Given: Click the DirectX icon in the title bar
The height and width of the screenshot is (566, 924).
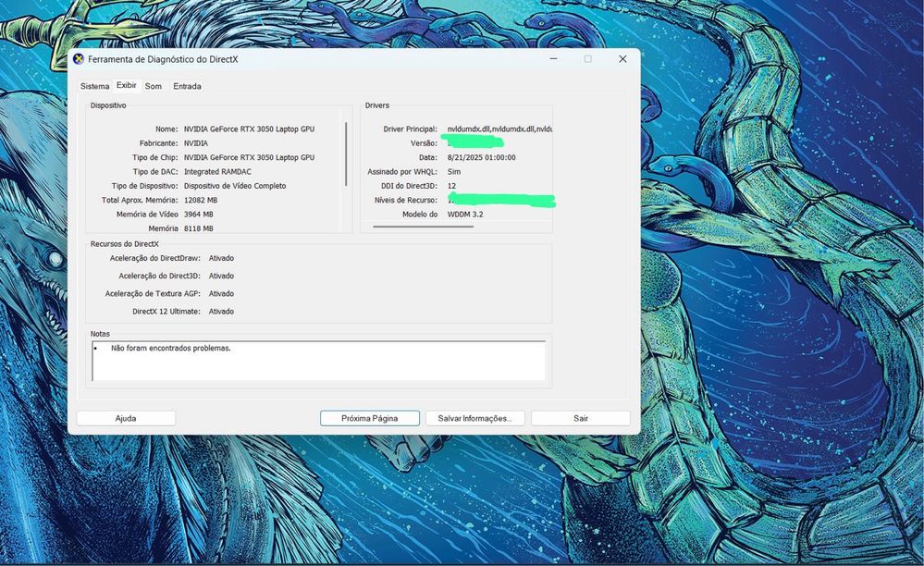Looking at the screenshot, I should pos(79,59).
